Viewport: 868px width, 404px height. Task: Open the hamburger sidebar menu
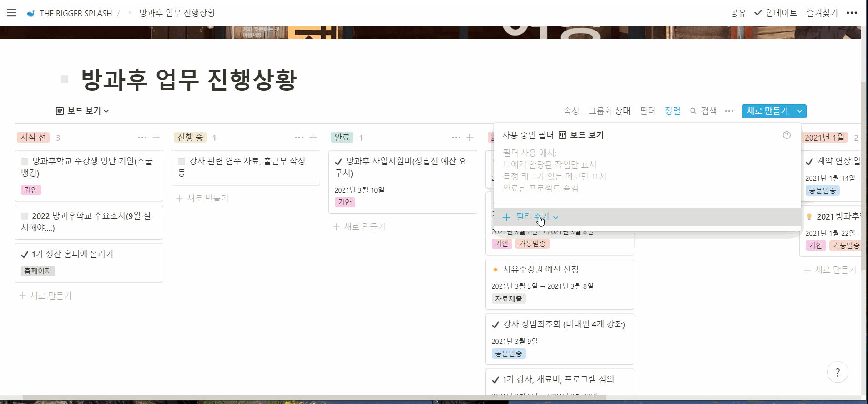[11, 13]
